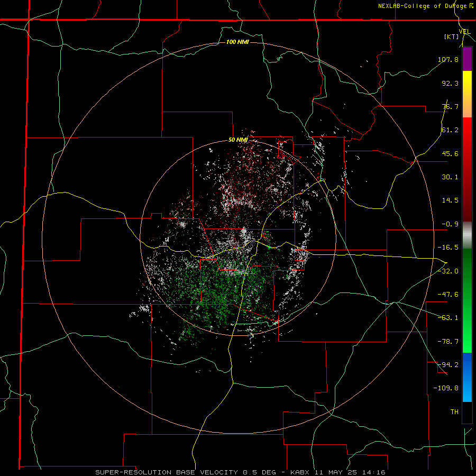The image size is (476, 476).
Task: Click the [KT] units label
Action: click(452, 36)
